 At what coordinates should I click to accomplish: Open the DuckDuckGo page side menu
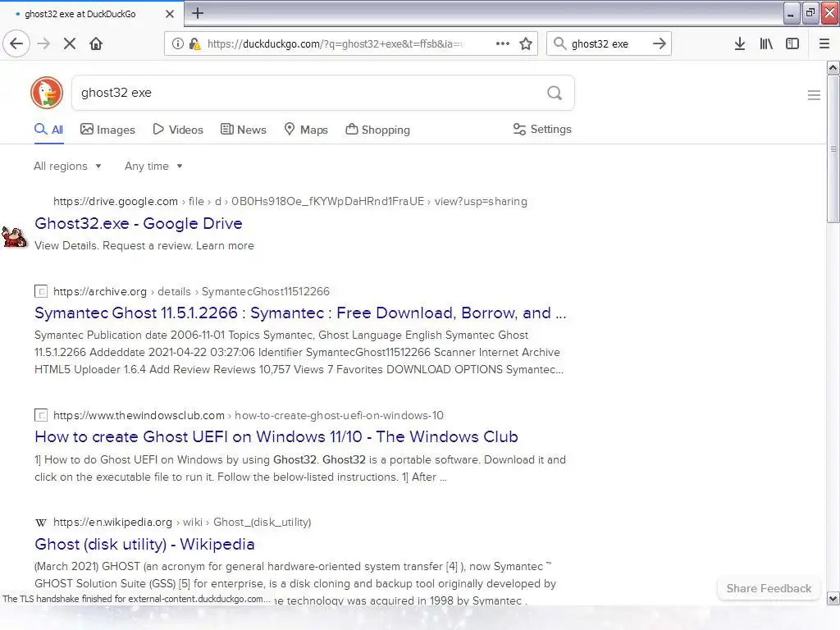(x=814, y=95)
